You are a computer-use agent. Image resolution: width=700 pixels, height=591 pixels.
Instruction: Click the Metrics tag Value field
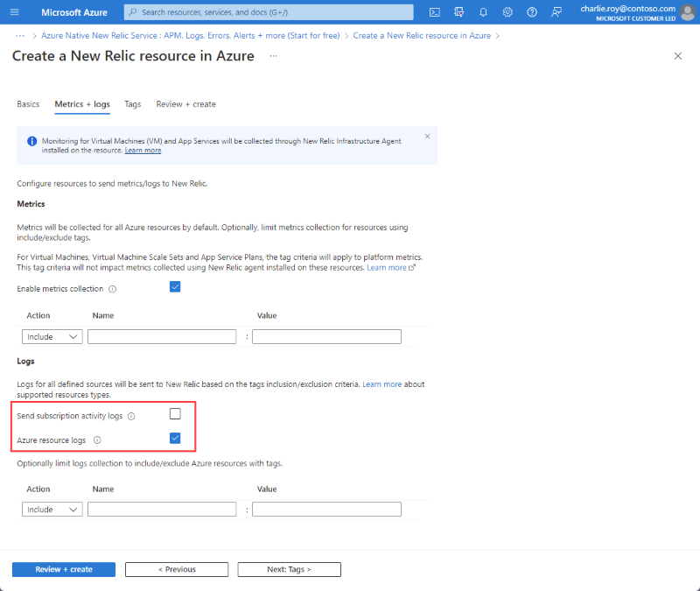tap(326, 337)
